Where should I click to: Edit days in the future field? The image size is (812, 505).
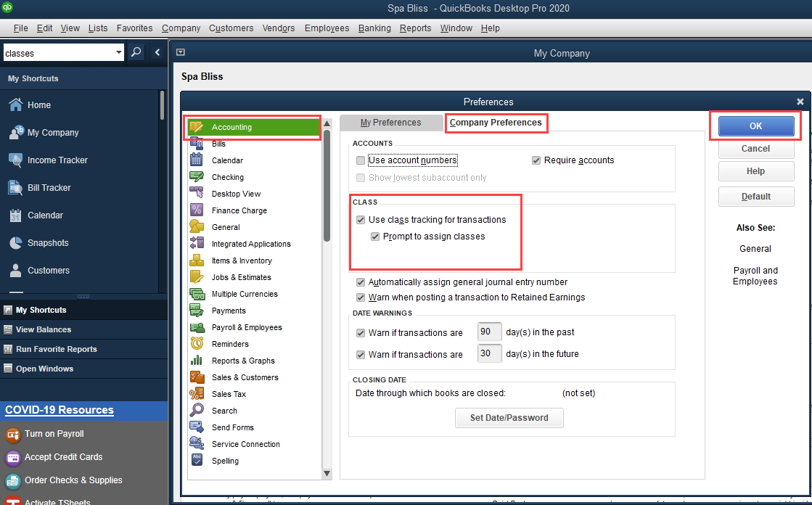pos(489,354)
